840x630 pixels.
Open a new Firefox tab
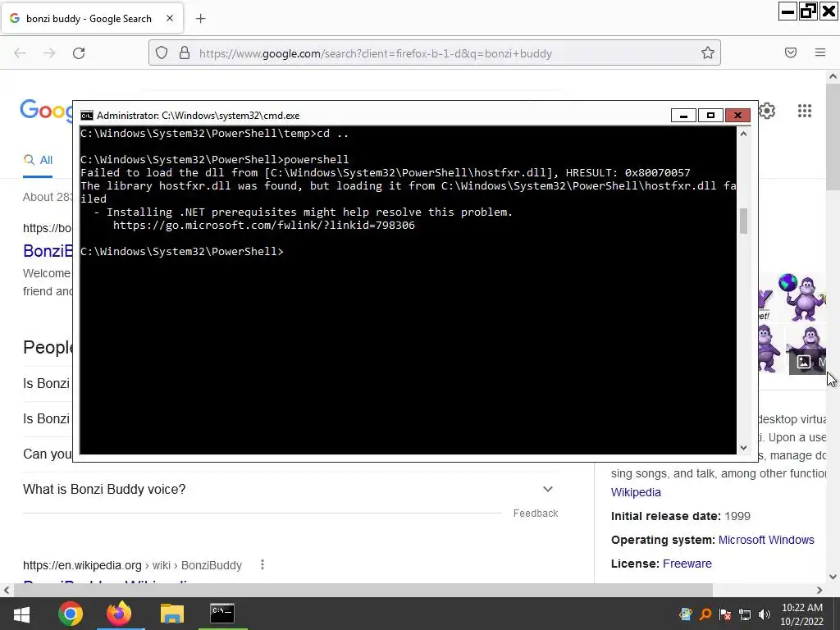click(200, 19)
